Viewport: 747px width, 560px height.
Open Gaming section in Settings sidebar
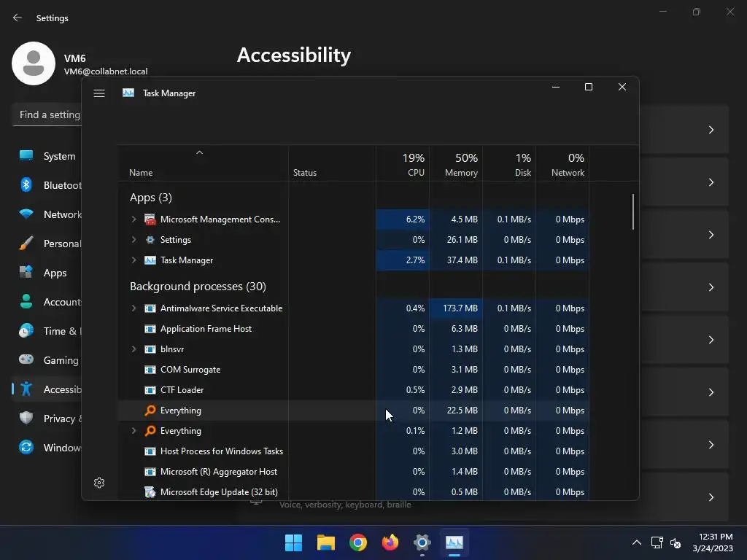47,360
